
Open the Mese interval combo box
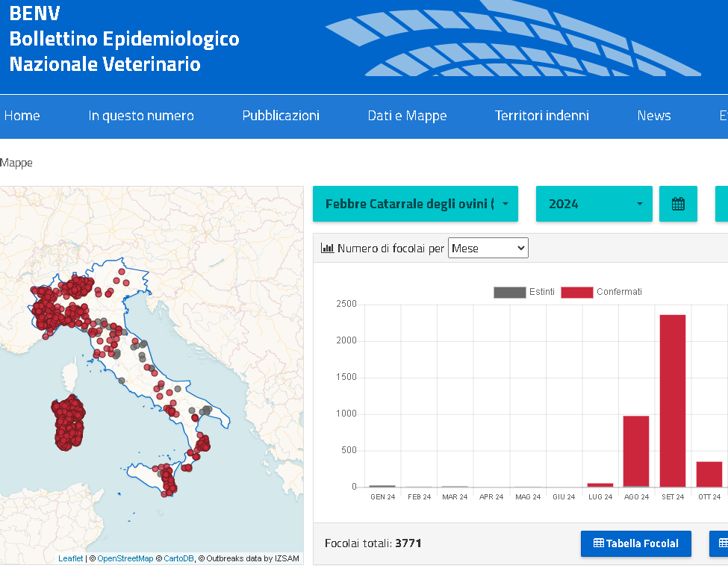(488, 247)
